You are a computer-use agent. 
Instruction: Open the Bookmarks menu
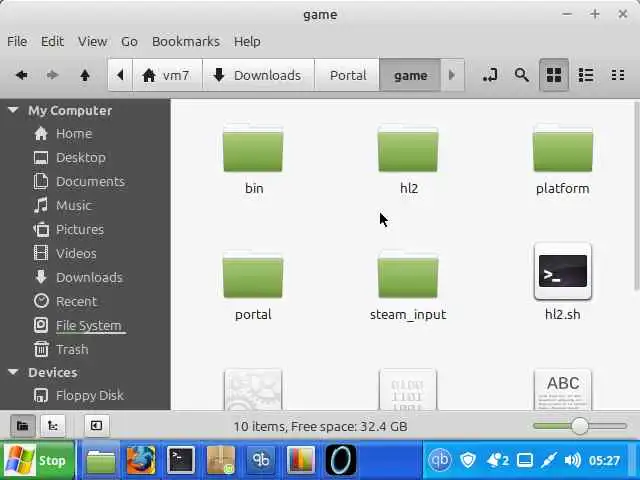tap(186, 41)
